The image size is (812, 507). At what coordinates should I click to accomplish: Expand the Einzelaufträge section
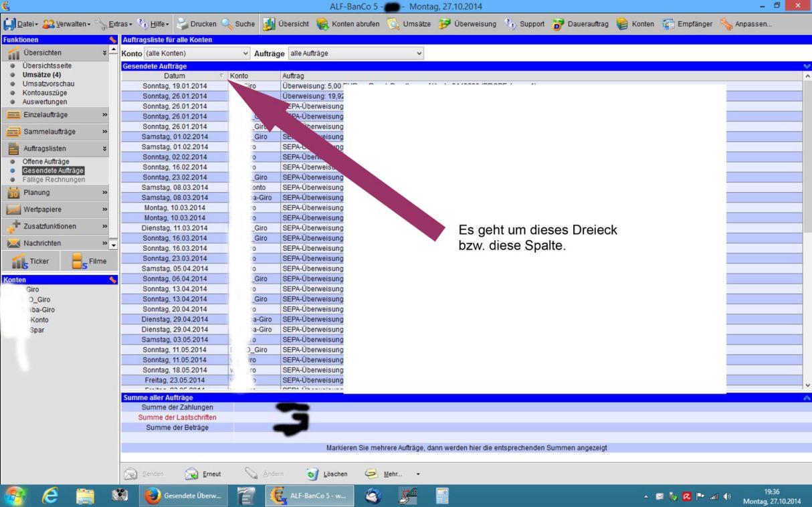55,115
